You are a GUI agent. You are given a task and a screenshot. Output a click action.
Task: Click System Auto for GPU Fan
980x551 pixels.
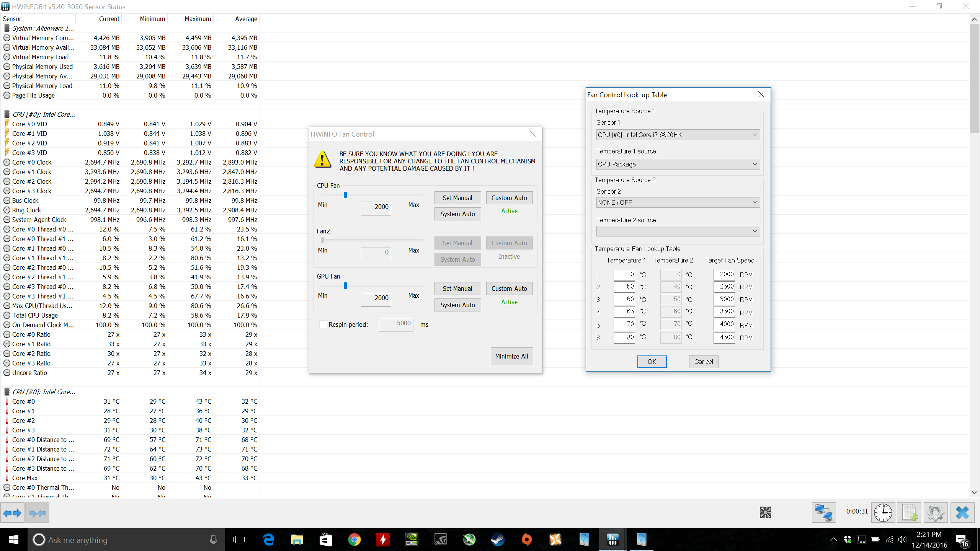pos(457,305)
